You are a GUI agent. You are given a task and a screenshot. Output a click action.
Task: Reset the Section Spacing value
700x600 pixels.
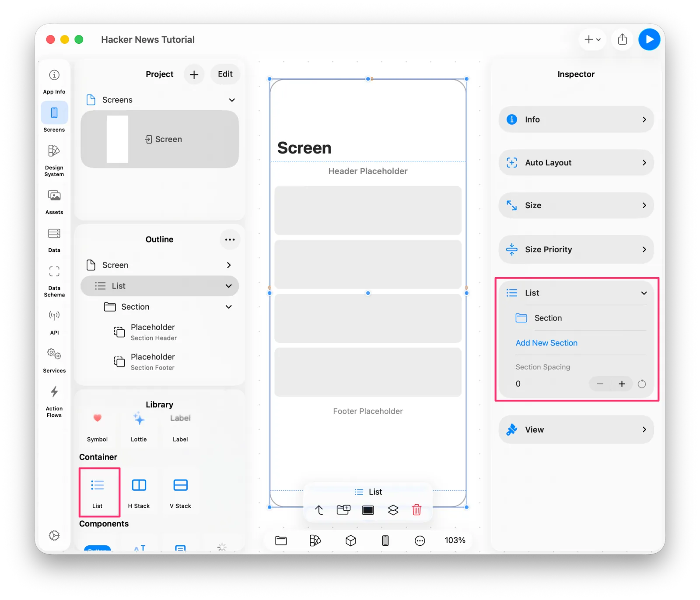pos(642,384)
